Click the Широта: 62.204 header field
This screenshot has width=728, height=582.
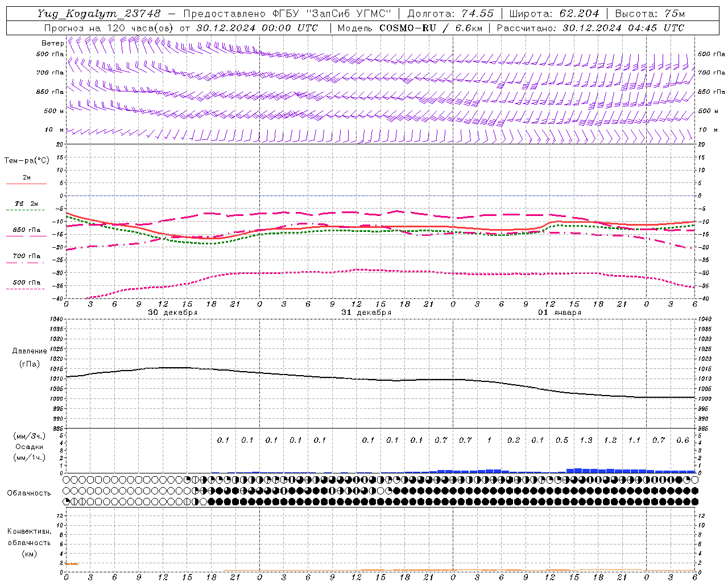tap(554, 13)
